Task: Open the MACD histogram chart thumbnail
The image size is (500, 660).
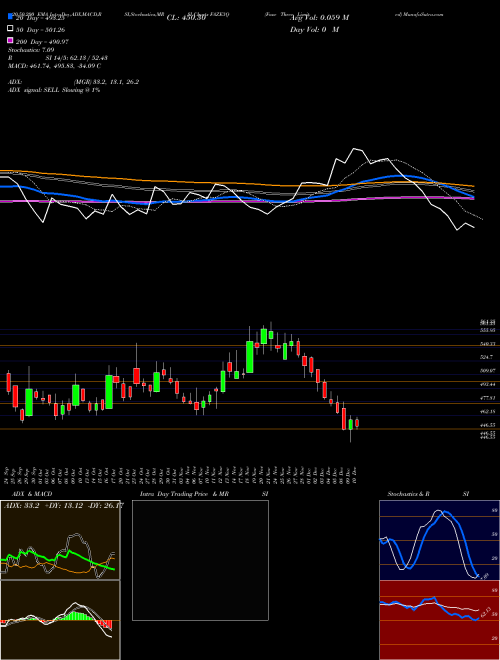Action: [60, 620]
